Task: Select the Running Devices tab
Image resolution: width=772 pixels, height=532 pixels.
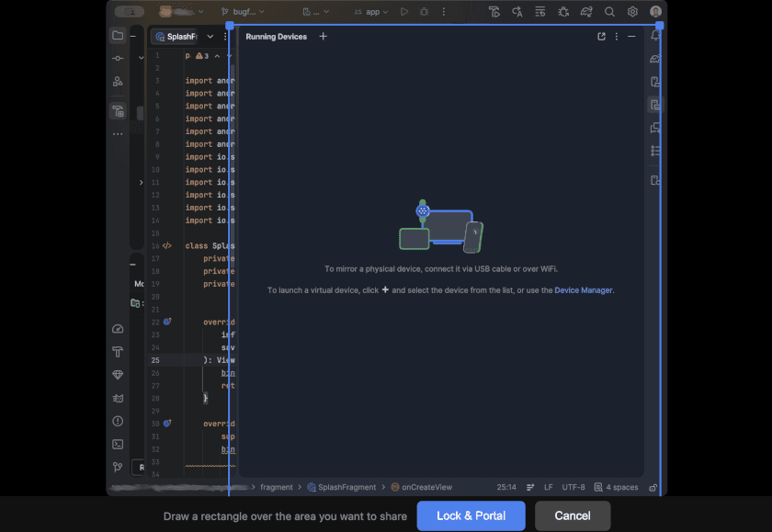Action: 276,37
